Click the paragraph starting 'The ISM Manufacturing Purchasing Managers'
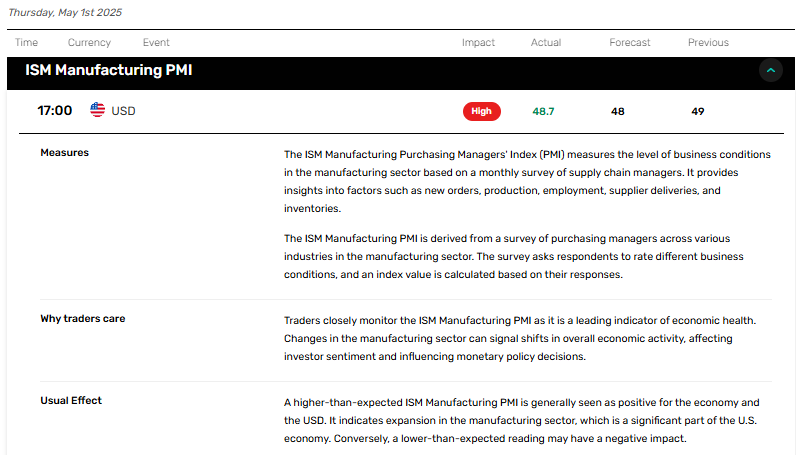Image resolution: width=796 pixels, height=455 pixels. point(527,181)
